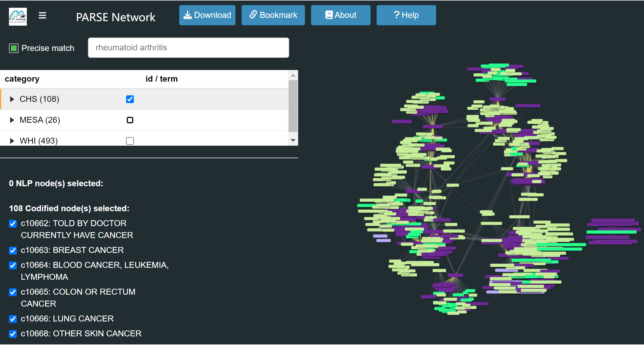Screen dimensions: 644x345
Task: Click the PARSE Network title
Action: pos(116,17)
